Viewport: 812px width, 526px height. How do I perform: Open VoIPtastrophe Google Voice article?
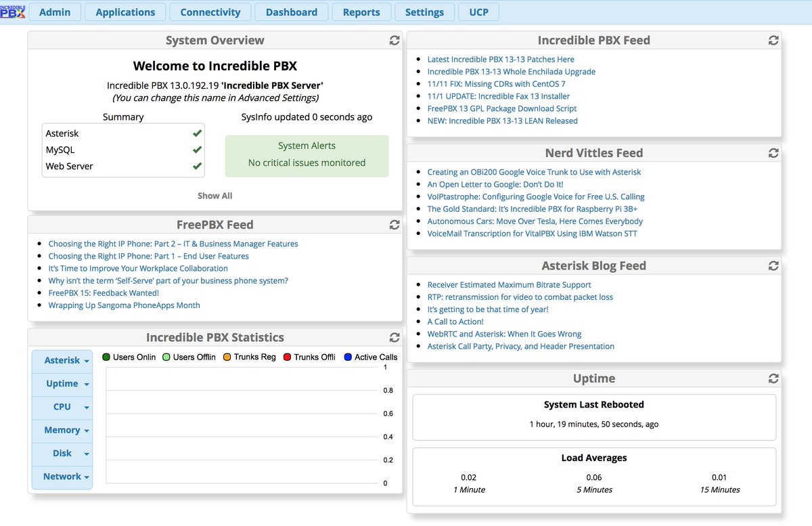point(536,196)
